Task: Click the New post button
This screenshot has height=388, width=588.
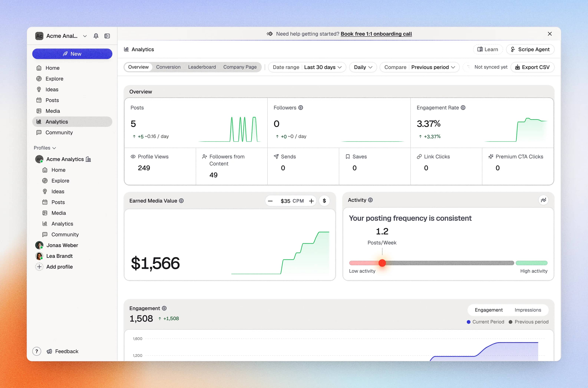Action: click(x=72, y=54)
